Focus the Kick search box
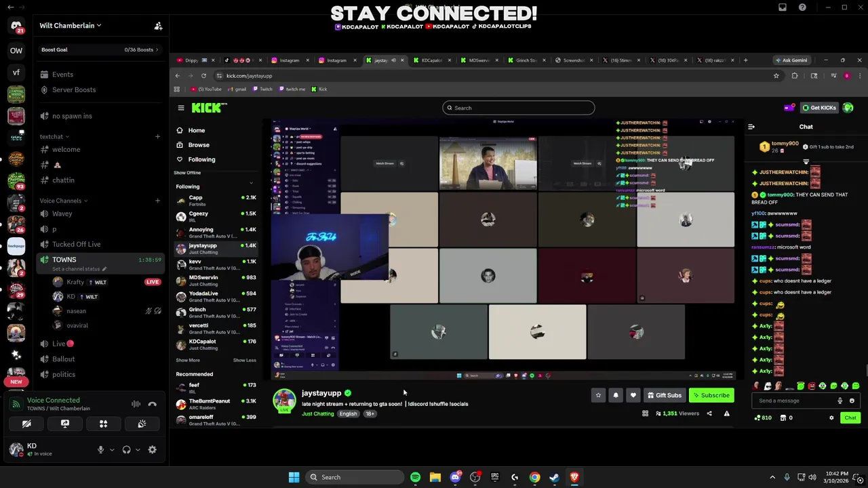868x488 pixels. [x=518, y=108]
